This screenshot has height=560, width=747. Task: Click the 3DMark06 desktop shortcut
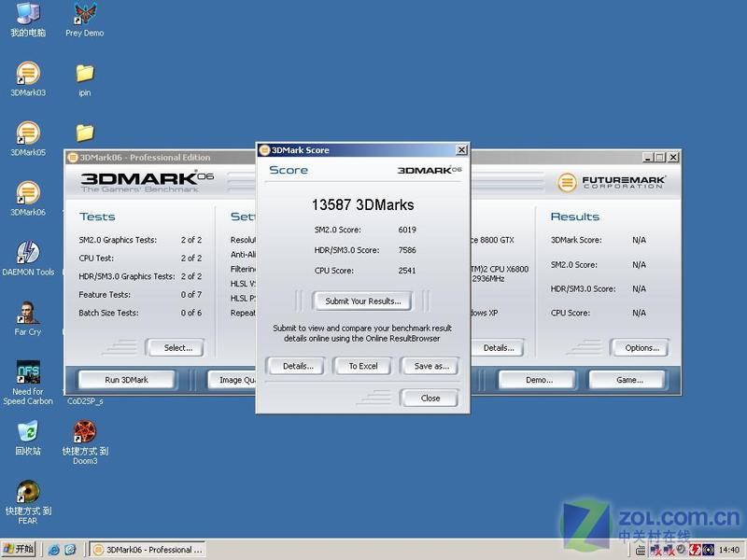[x=28, y=198]
